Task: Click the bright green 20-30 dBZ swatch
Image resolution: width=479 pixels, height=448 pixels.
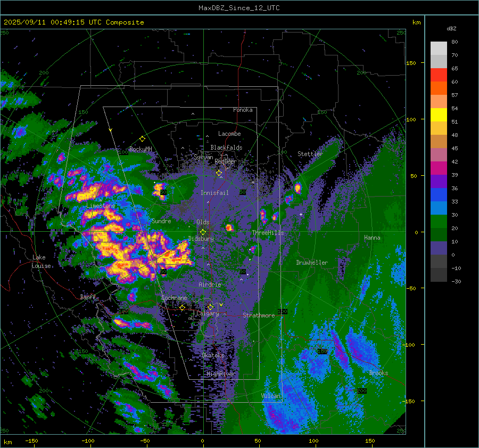Action: coord(439,222)
